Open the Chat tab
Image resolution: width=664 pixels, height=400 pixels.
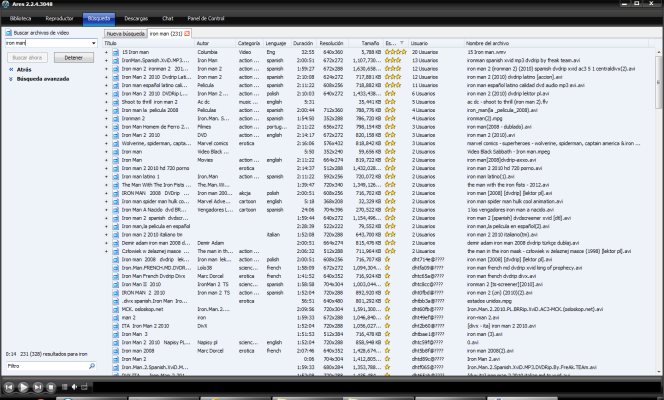(168, 19)
